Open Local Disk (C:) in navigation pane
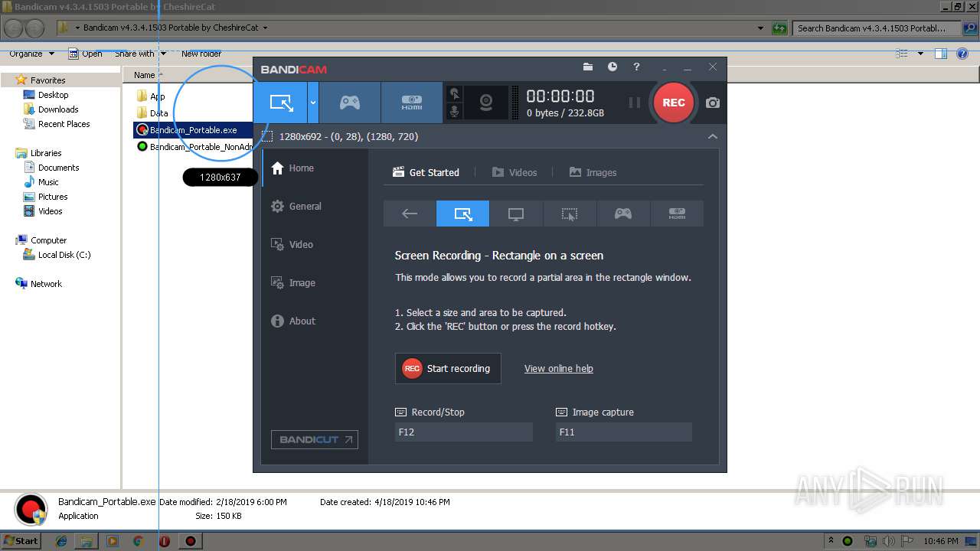The height and width of the screenshot is (551, 980). (64, 255)
